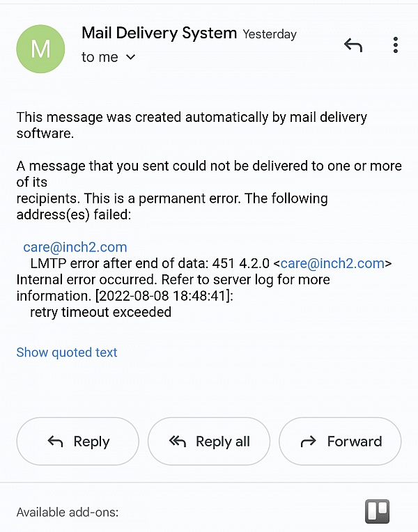Open care@inch2.com link inside the LMTP error
Screen dimensions: 418x532
[332, 263]
